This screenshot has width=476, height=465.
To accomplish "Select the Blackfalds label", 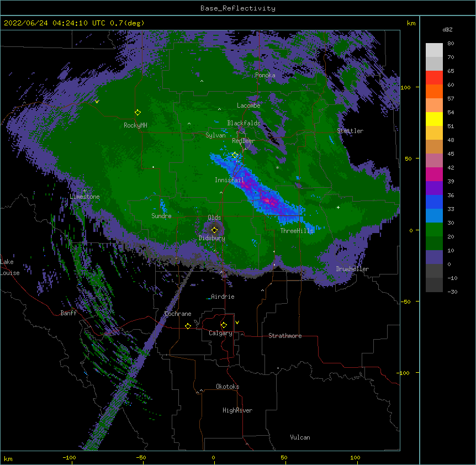I will click(244, 123).
